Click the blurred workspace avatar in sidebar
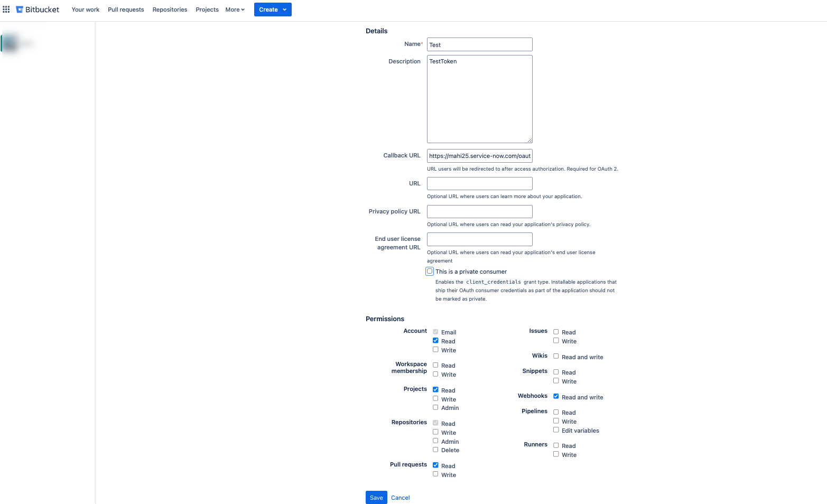Image resolution: width=827 pixels, height=504 pixels. click(11, 43)
